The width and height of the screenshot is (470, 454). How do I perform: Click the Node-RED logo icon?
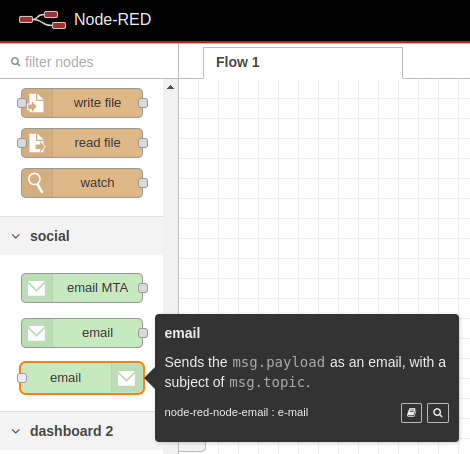point(42,20)
